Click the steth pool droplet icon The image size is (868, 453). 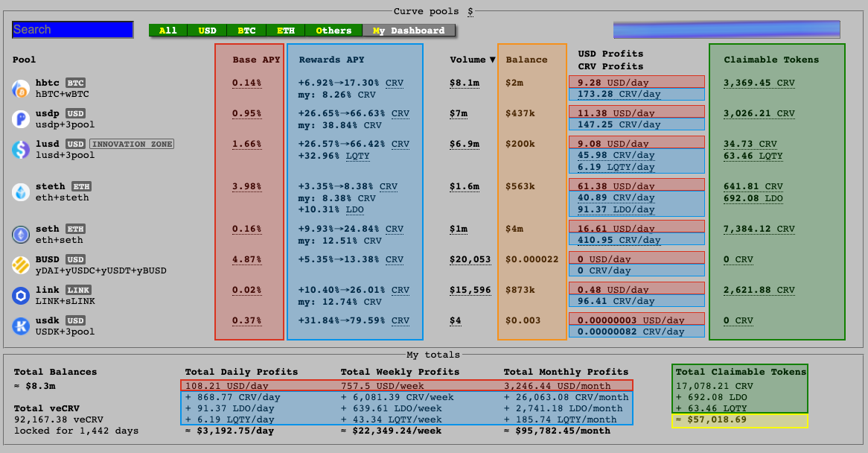(x=21, y=192)
